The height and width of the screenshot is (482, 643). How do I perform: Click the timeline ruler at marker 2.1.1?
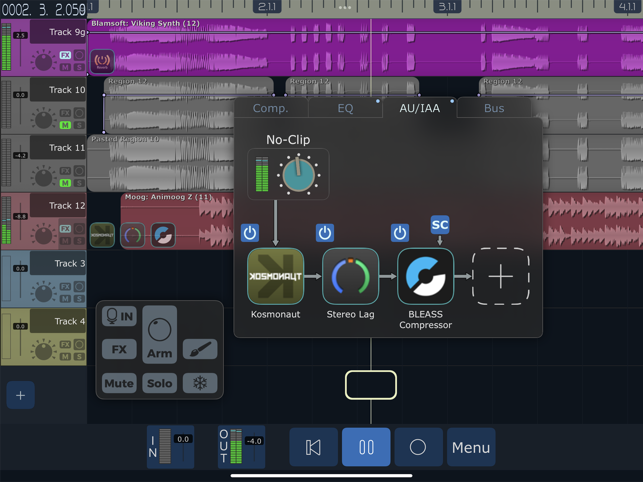(267, 7)
